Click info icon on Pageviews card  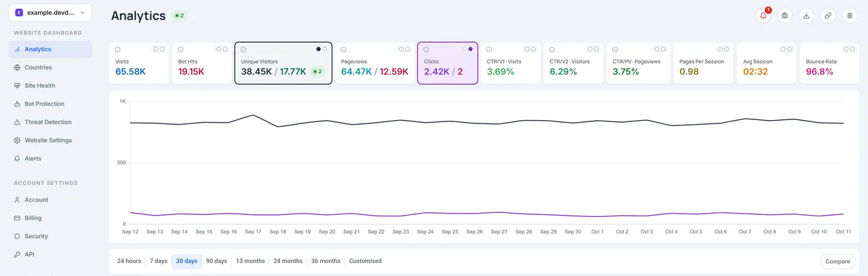click(344, 50)
